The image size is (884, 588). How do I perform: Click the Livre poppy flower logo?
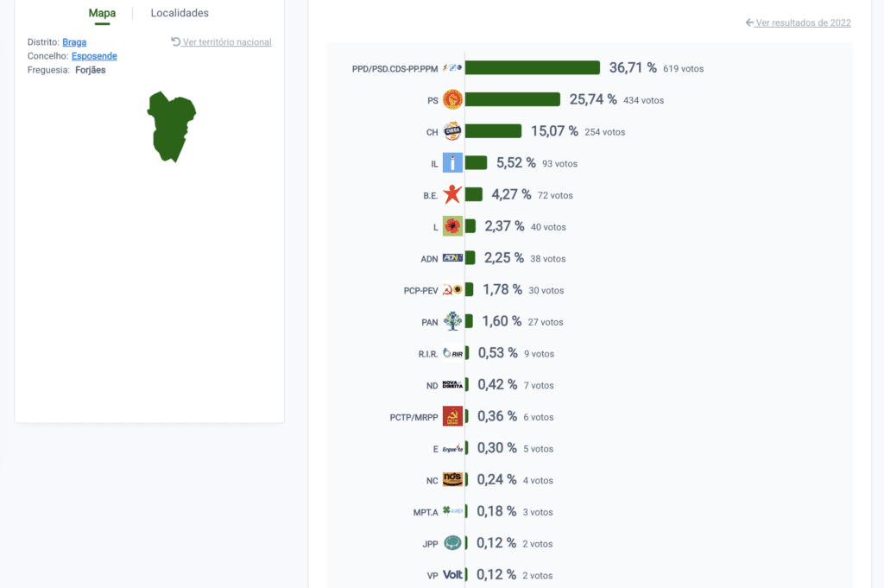[x=452, y=226]
